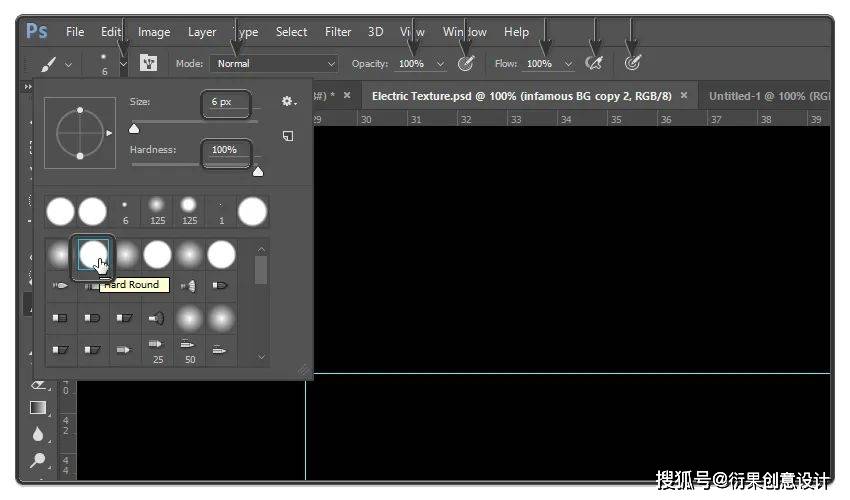This screenshot has height=500, width=850.
Task: Open the Brush tool preset picker icon
Action: [x=48, y=64]
